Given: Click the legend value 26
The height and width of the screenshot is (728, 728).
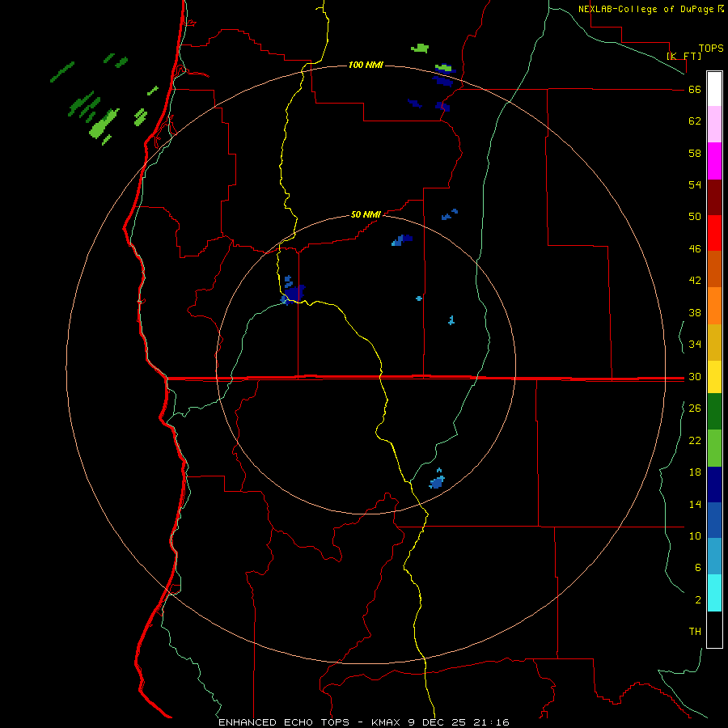Looking at the screenshot, I should point(695,408).
